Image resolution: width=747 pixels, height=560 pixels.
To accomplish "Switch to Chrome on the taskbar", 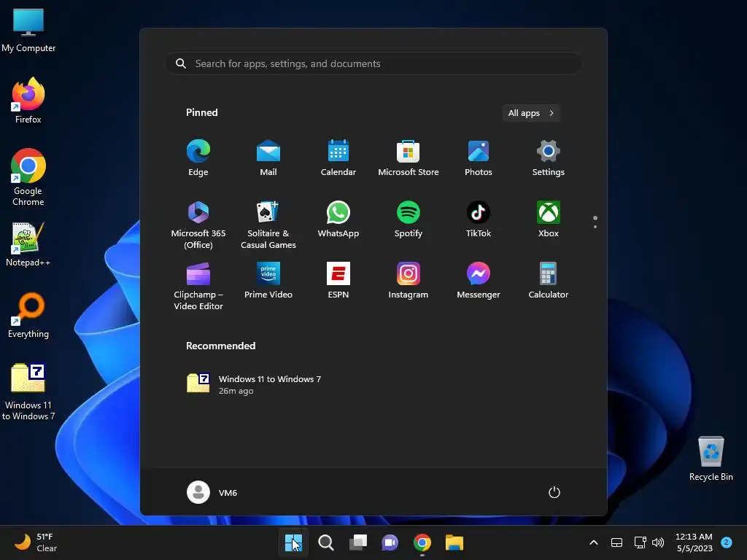I will [x=422, y=542].
